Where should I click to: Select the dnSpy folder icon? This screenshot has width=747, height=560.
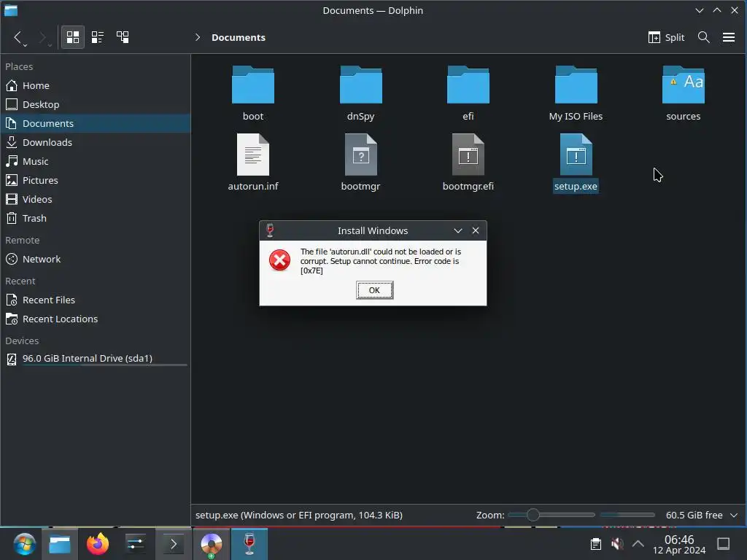click(360, 85)
